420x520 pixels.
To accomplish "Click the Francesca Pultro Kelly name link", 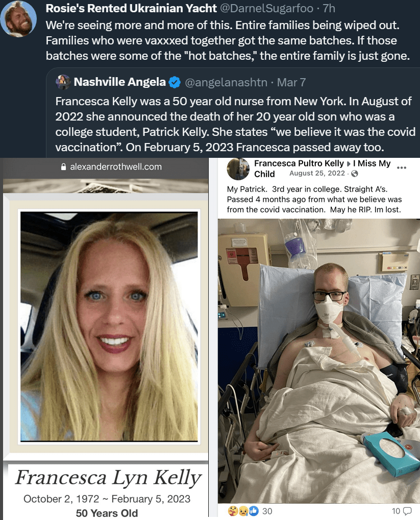I will pyautogui.click(x=299, y=163).
